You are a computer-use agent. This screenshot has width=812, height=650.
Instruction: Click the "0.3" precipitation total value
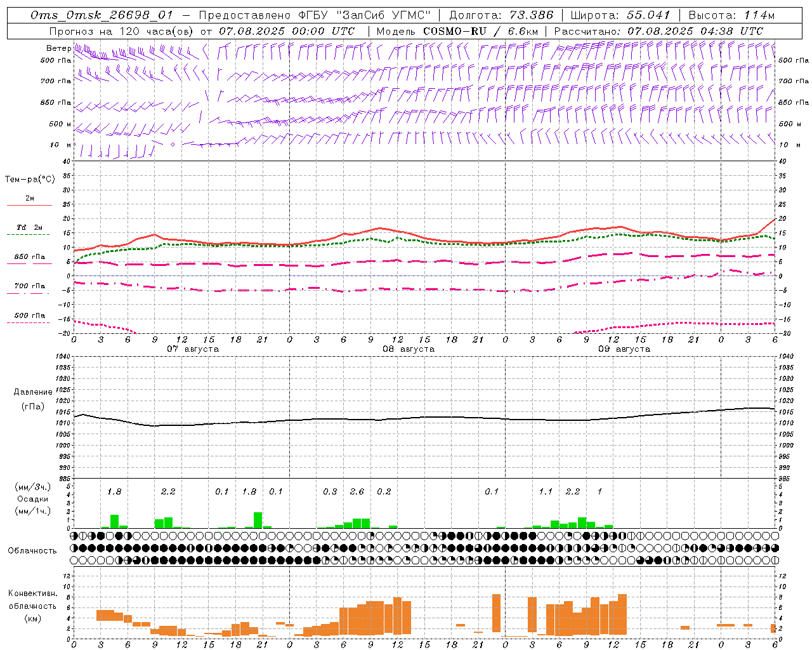pos(330,492)
